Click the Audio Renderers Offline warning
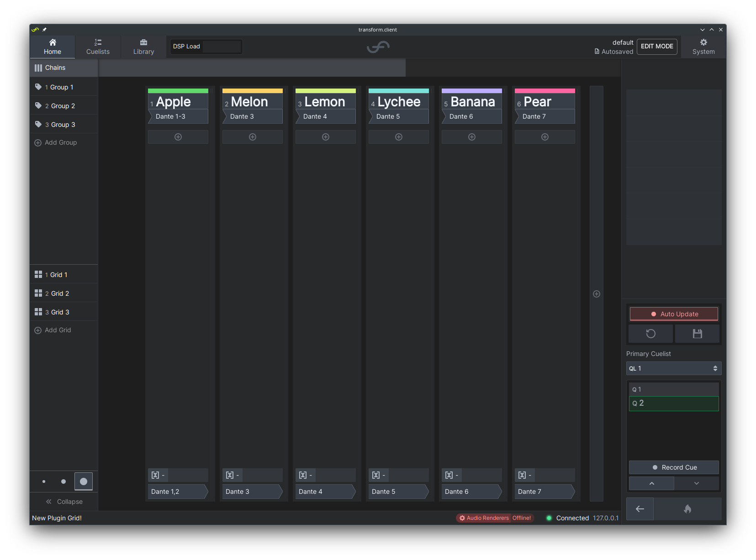This screenshot has height=560, width=756. [x=495, y=518]
